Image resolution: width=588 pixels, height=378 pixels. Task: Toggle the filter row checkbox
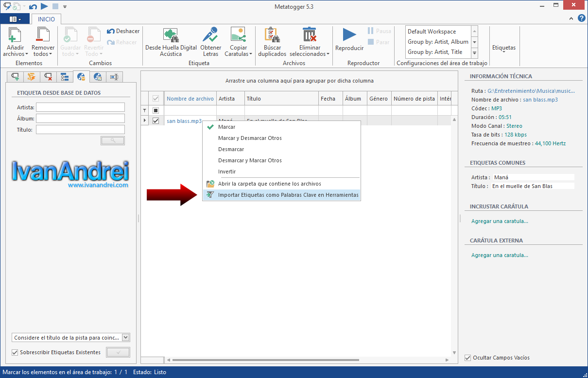[156, 110]
